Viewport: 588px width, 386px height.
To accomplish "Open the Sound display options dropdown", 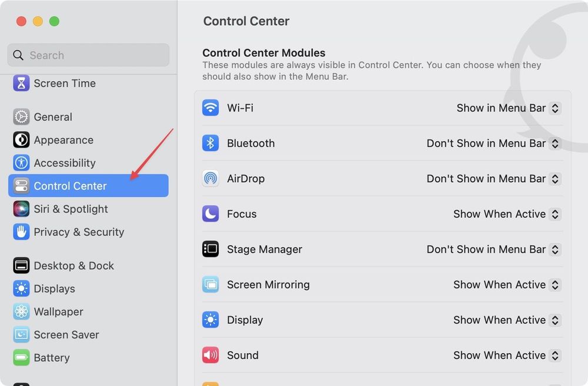I will pyautogui.click(x=506, y=355).
